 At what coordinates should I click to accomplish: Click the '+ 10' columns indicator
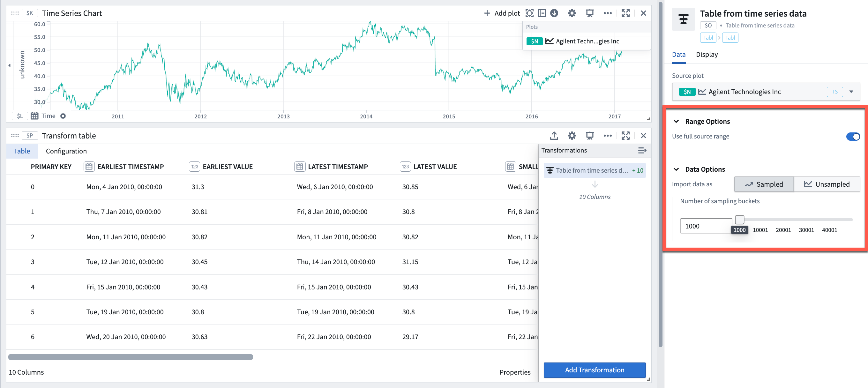pyautogui.click(x=638, y=170)
